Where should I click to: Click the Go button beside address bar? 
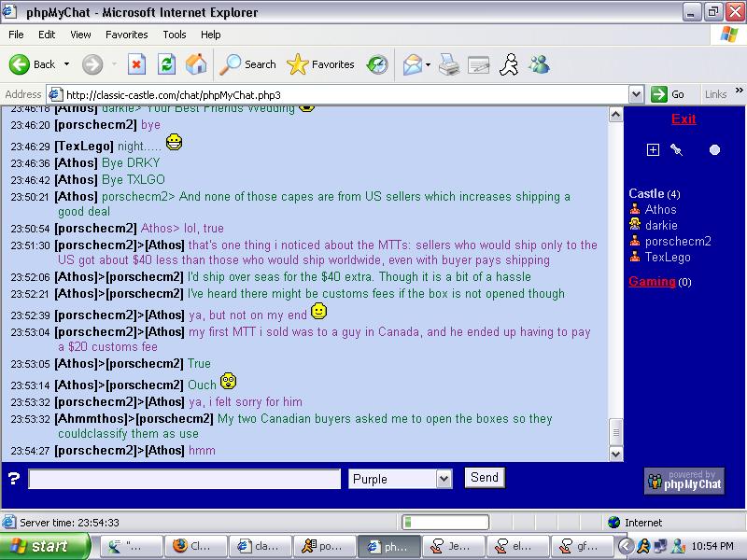668,94
